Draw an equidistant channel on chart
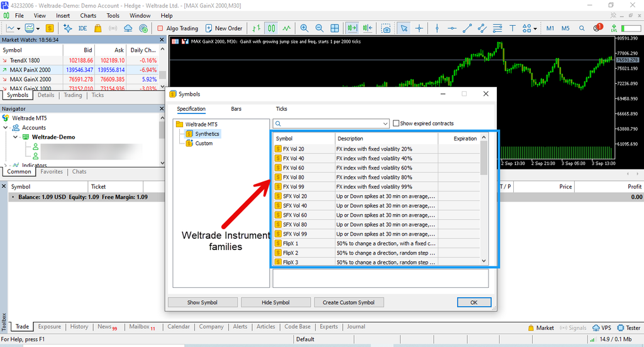The height and width of the screenshot is (347, 644). (482, 28)
